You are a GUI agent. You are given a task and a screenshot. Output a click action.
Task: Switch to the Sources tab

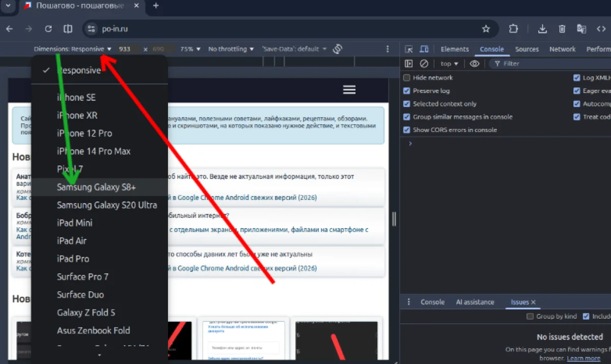point(527,49)
